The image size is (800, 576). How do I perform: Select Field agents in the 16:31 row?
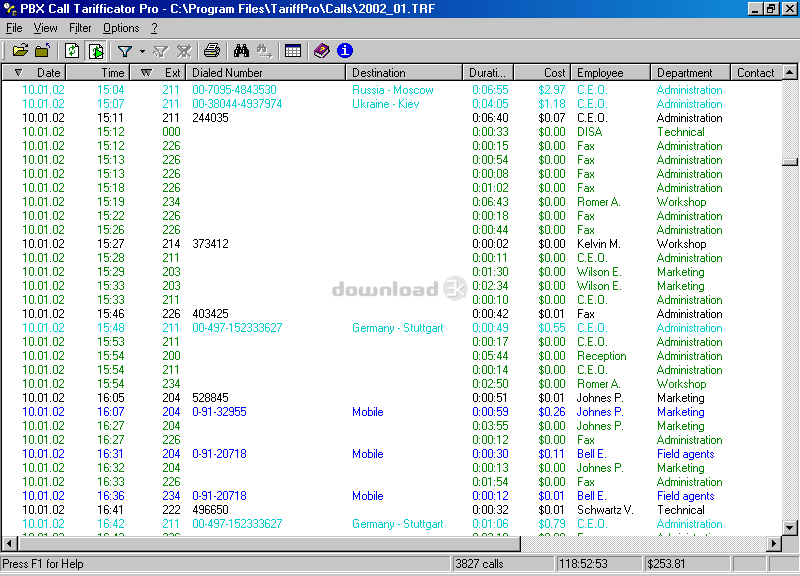(686, 454)
